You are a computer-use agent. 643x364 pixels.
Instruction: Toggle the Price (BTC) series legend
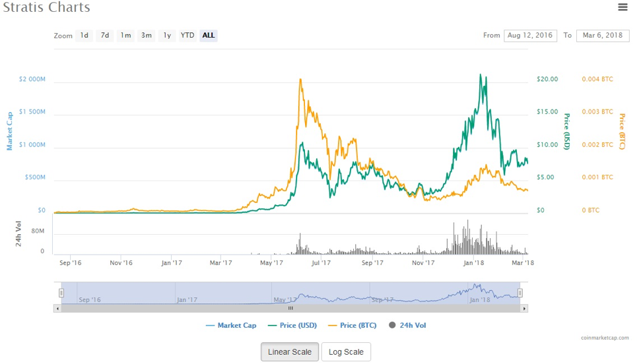click(353, 326)
